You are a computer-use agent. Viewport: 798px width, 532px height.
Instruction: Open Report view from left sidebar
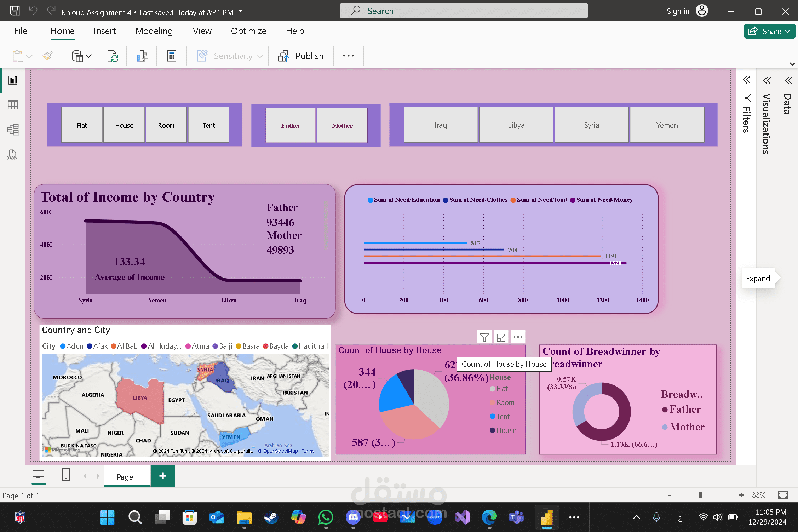[x=13, y=80]
